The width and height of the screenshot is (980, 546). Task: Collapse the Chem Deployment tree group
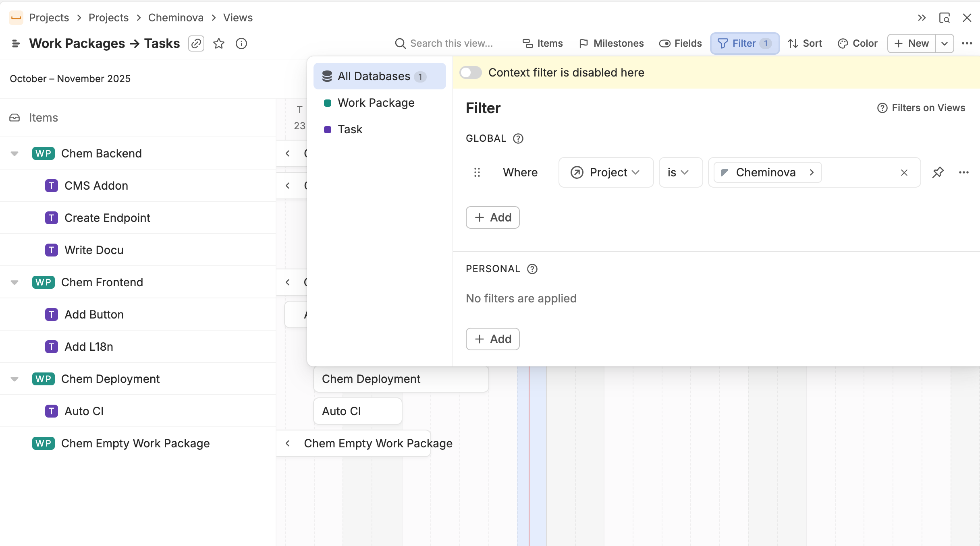[x=15, y=379]
